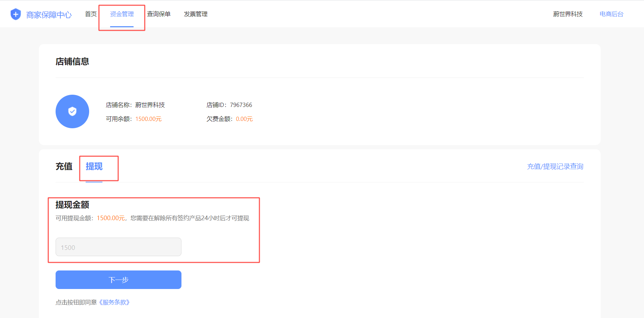Viewport: 644px width, 318px height.
Task: Click the blue shield logo icon
Action: click(x=16, y=14)
